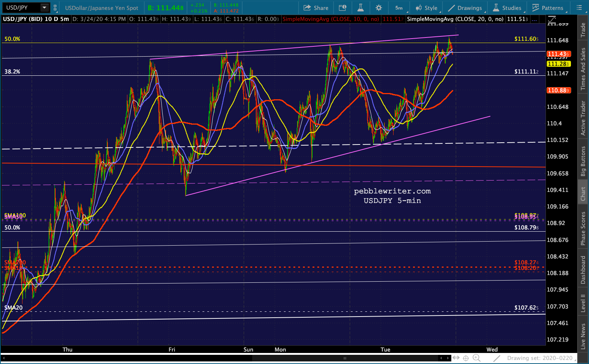Image resolution: width=589 pixels, height=364 pixels.
Task: Open the Style menu
Action: pos(427,8)
